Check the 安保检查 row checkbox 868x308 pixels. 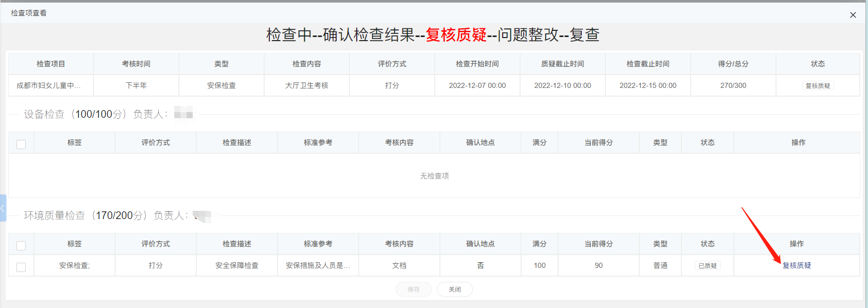pos(21,267)
